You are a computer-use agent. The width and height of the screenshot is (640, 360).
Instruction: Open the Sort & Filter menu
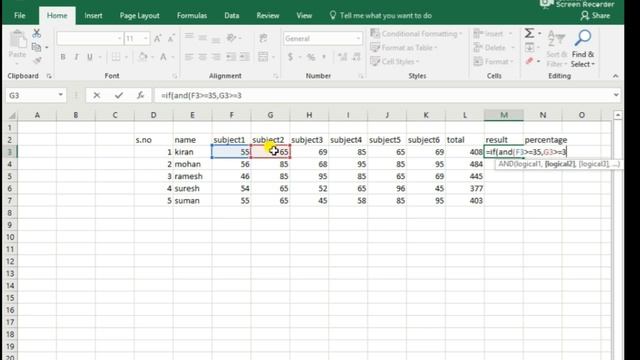556,49
